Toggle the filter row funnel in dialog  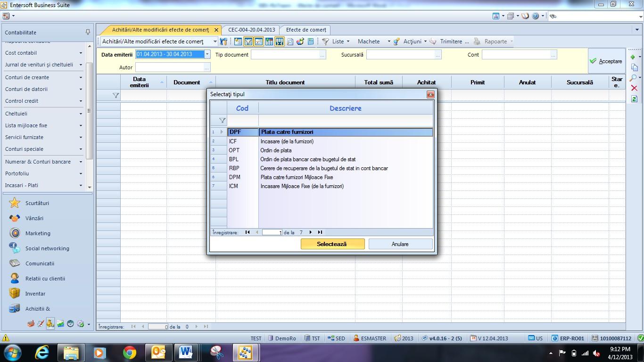click(222, 120)
